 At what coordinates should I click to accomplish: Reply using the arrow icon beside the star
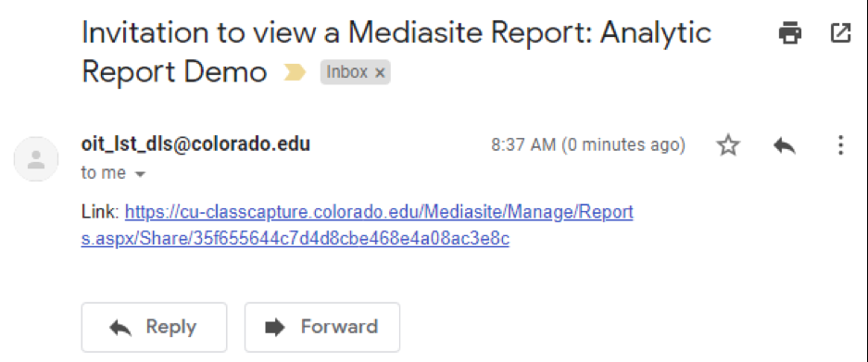point(785,145)
